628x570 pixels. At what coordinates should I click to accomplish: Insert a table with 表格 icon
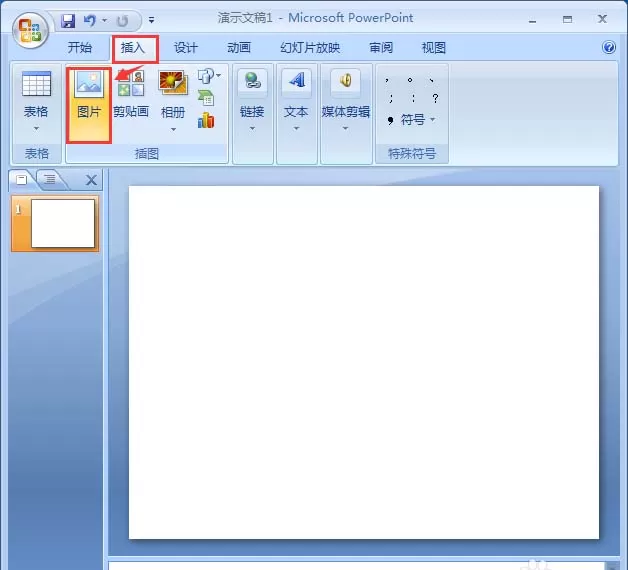coord(36,84)
